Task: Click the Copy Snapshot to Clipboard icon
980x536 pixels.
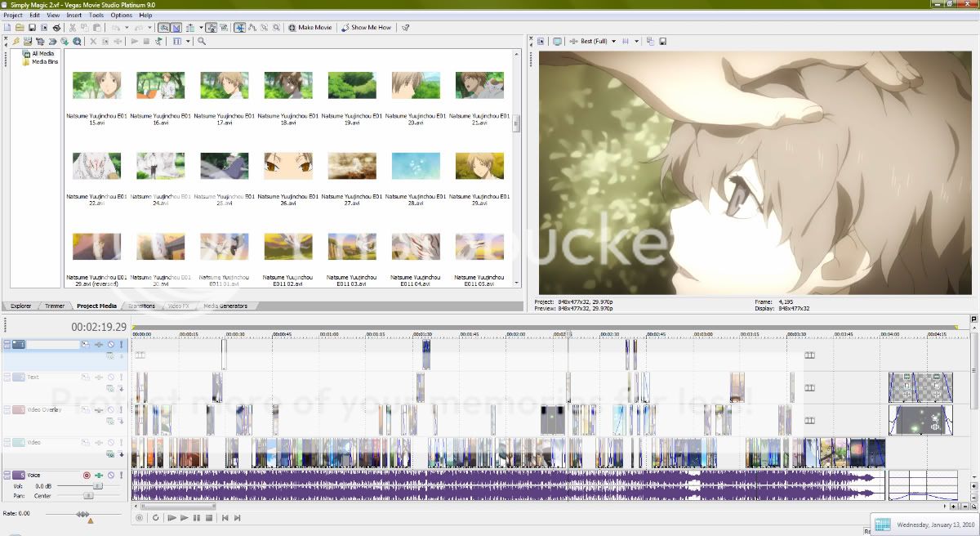Action: pos(650,41)
